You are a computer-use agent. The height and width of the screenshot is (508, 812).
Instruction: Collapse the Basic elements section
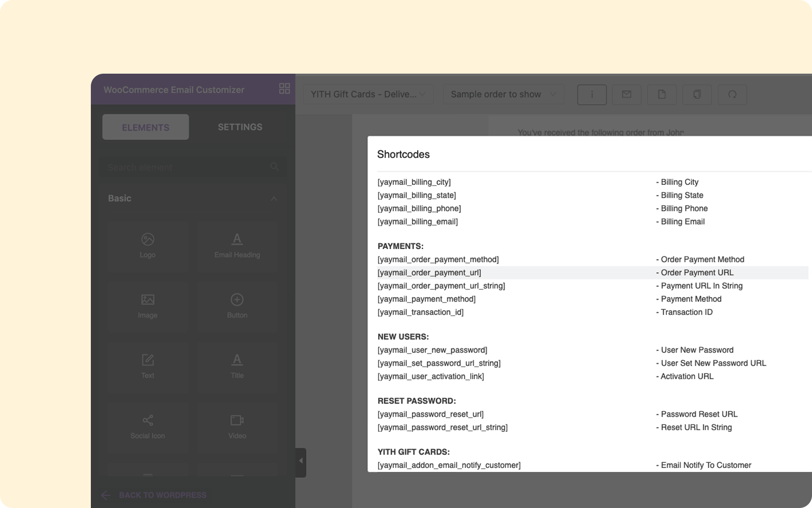(x=274, y=199)
